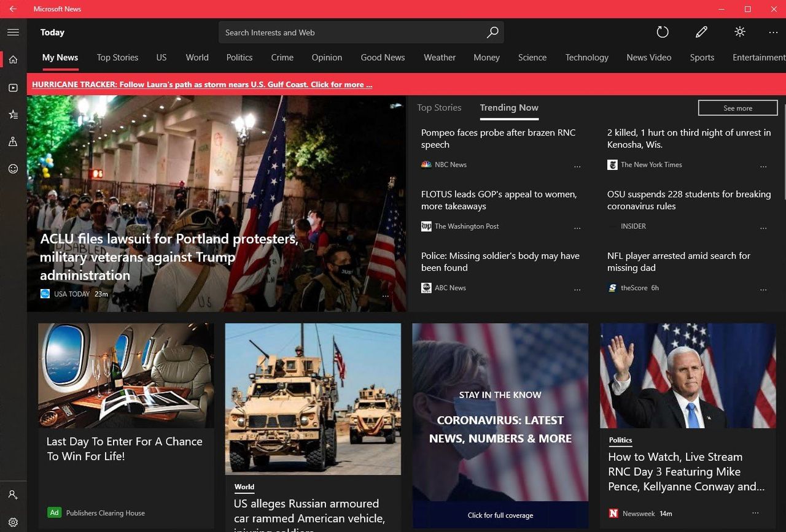Click the ABC News source logo

pyautogui.click(x=426, y=288)
